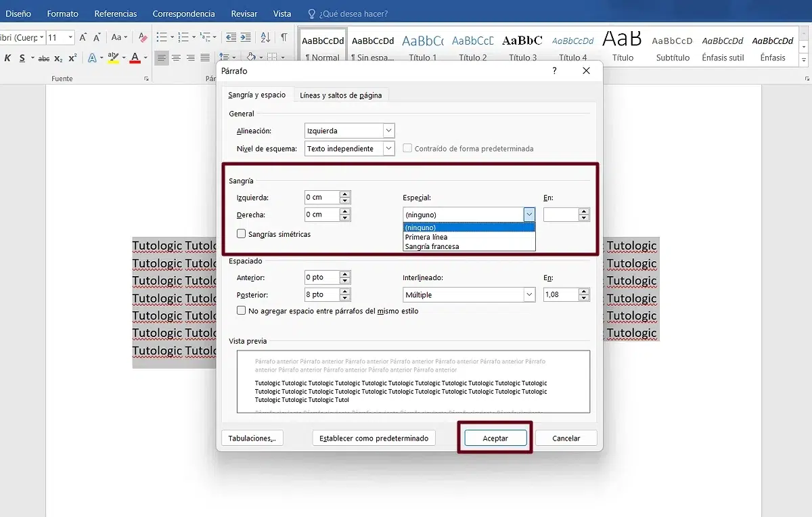The width and height of the screenshot is (812, 517).
Task: Apply red font color
Action: 135,58
